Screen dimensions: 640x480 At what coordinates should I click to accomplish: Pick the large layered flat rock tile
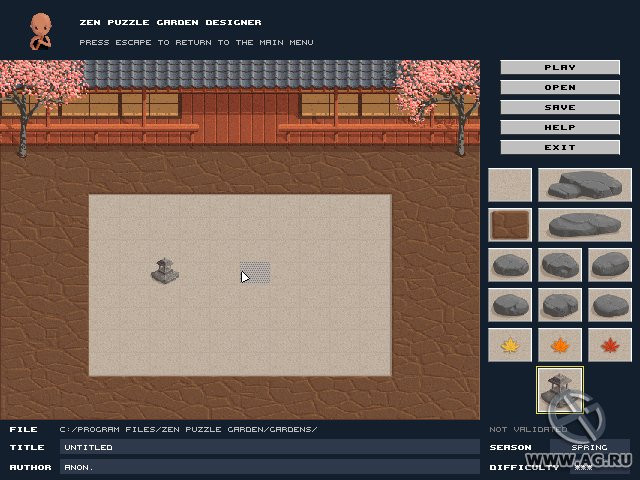point(585,185)
